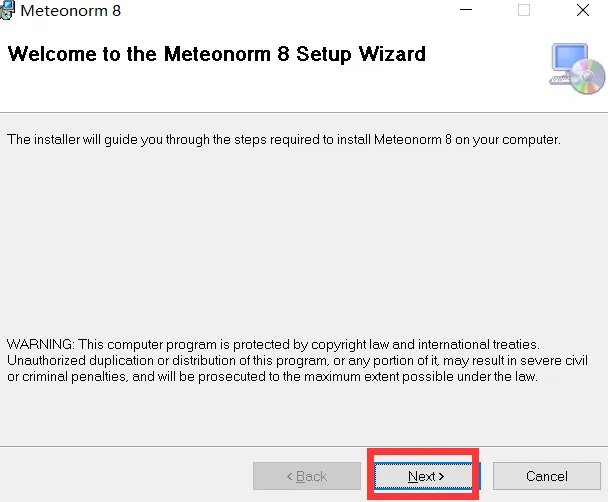Click the "or criminal penalties" text line
The width and height of the screenshot is (608, 502).
[272, 377]
